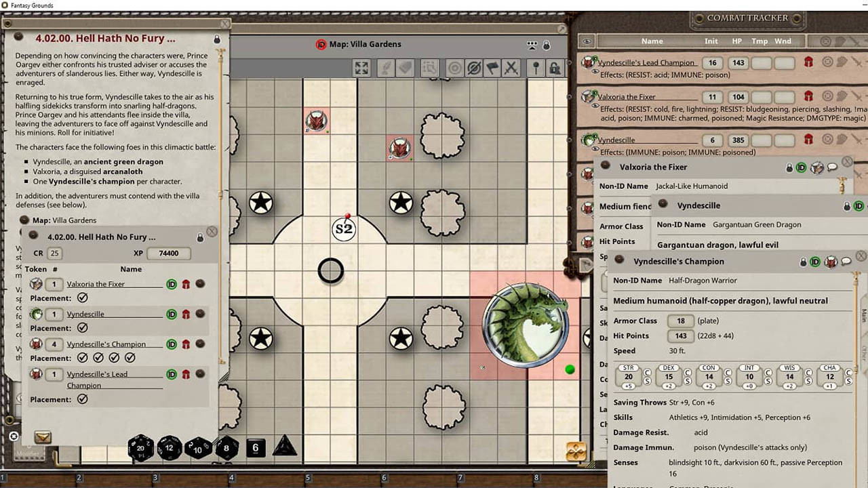Click the pointer pin icon above the map
The width and height of the screenshot is (868, 488).
536,67
